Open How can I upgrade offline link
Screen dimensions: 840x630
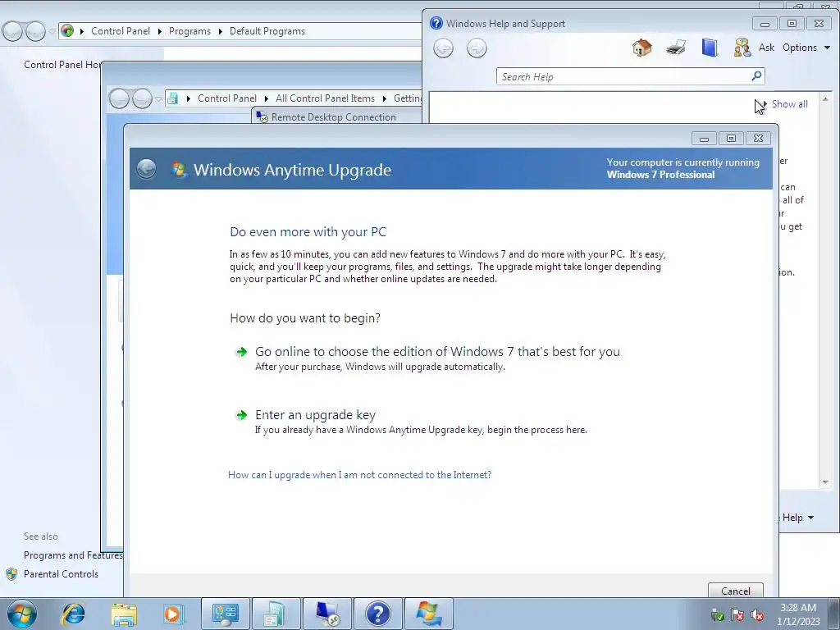[359, 475]
